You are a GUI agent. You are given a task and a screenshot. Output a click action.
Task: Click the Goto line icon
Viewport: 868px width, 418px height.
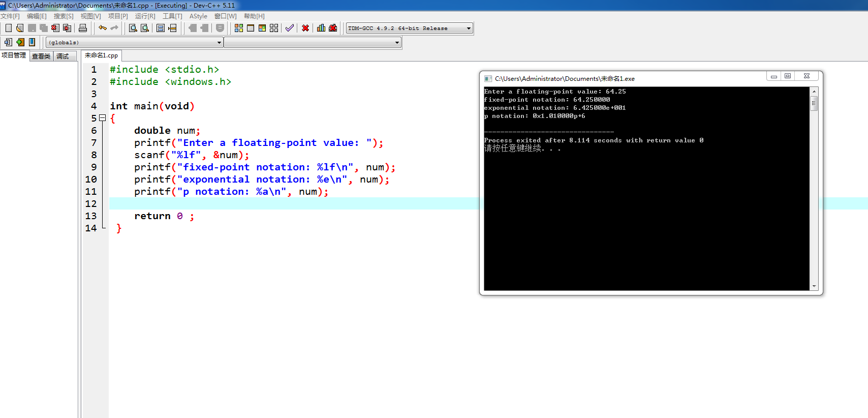(x=172, y=28)
